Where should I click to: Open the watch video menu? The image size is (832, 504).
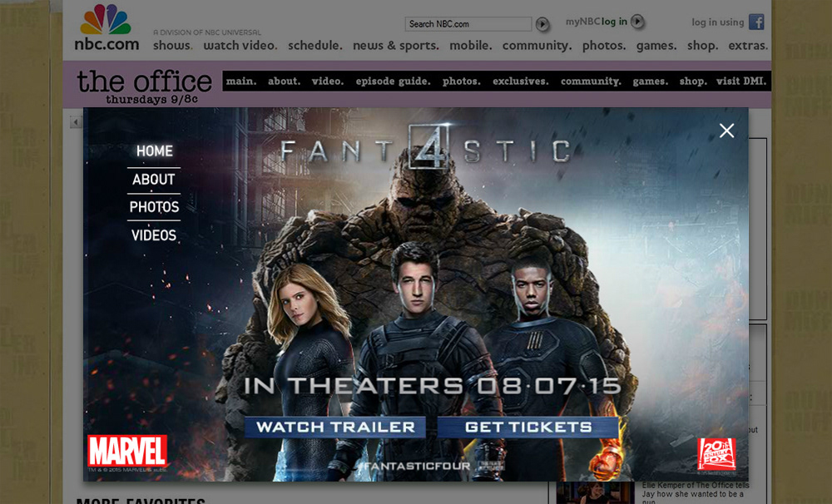click(240, 46)
